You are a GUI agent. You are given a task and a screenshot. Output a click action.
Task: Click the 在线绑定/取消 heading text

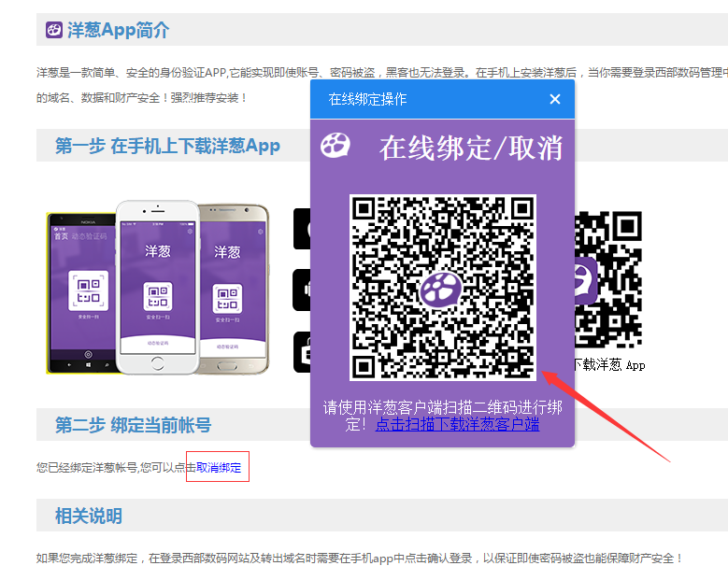pos(471,148)
